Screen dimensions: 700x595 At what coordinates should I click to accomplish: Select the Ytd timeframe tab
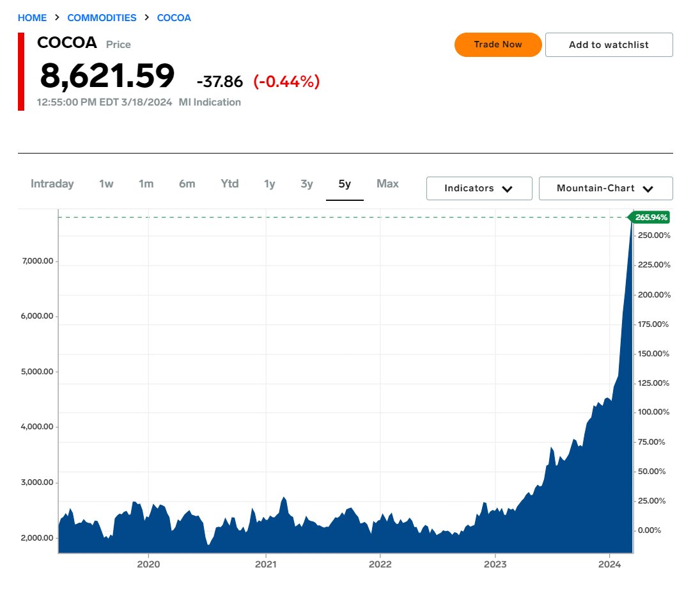pos(229,184)
